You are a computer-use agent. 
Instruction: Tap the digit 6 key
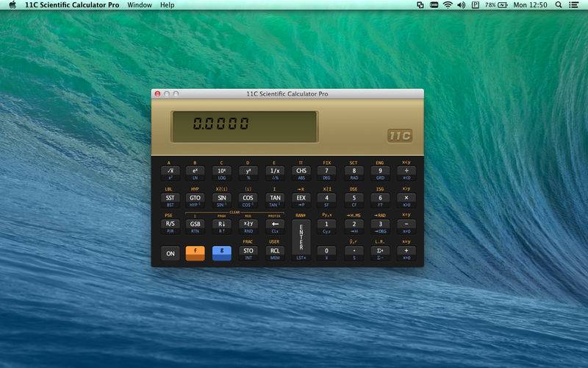380,200
